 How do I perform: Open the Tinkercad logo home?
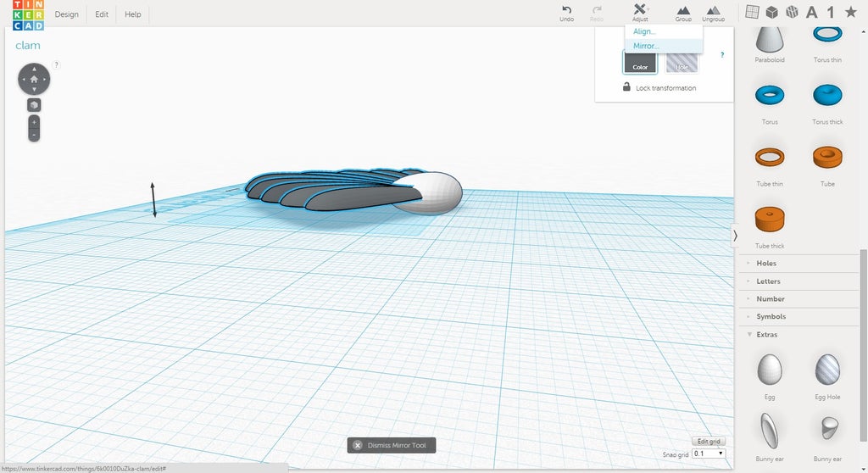click(28, 15)
